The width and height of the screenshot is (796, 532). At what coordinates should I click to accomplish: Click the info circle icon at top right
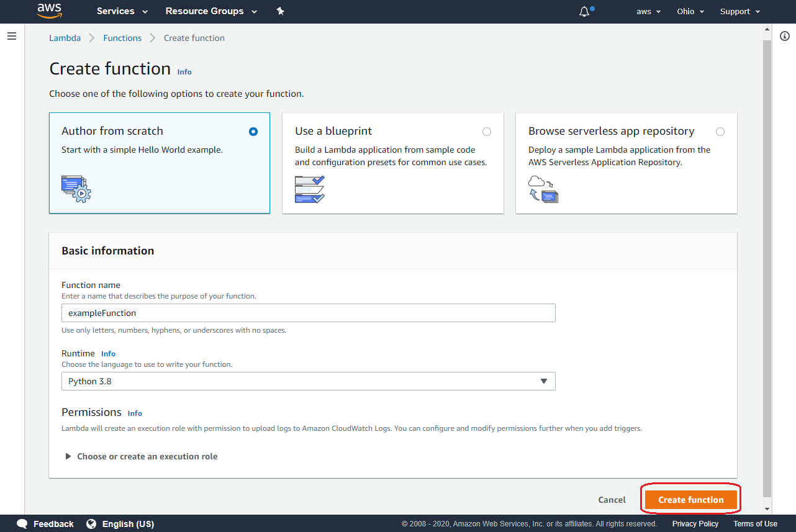[784, 36]
